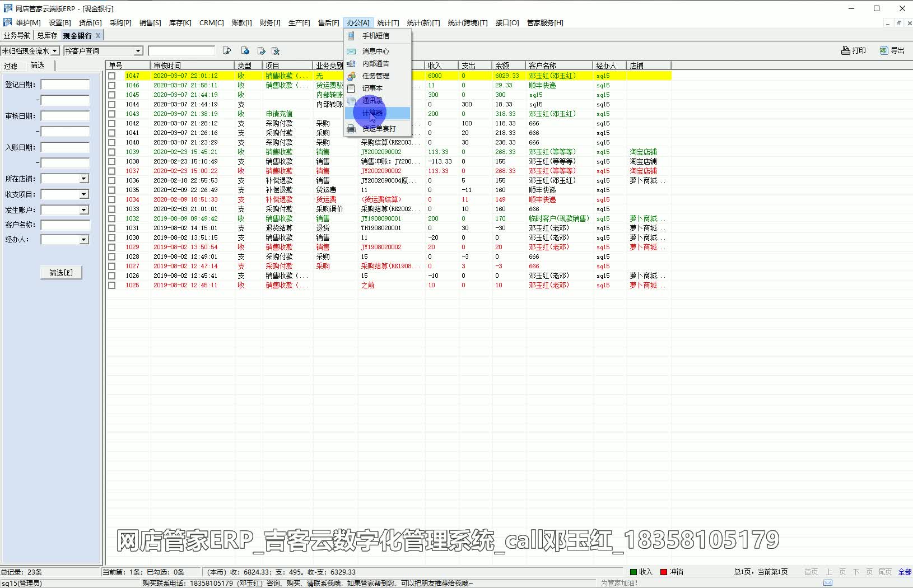Screen dimensions: 913x588
Task: Click the 消息中心 envelope icon
Action: coord(351,51)
